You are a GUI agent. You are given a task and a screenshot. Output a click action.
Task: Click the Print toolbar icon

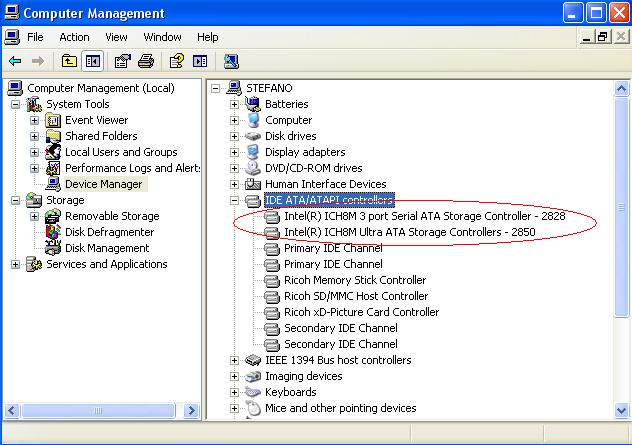tap(146, 61)
